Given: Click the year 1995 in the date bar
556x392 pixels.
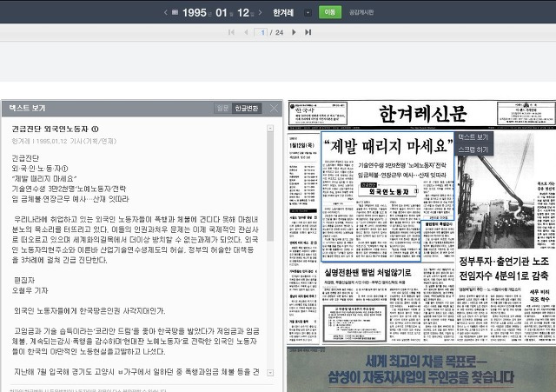Looking at the screenshot, I should 195,13.
